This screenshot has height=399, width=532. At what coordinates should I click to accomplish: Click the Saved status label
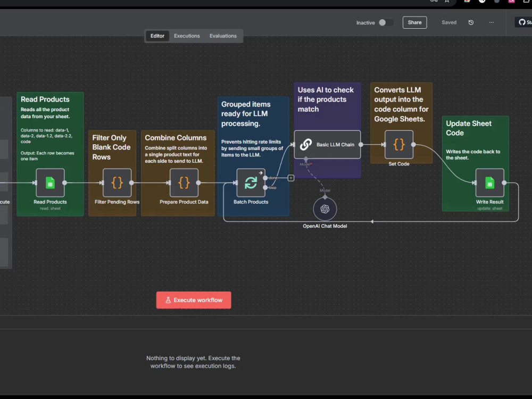[449, 22]
